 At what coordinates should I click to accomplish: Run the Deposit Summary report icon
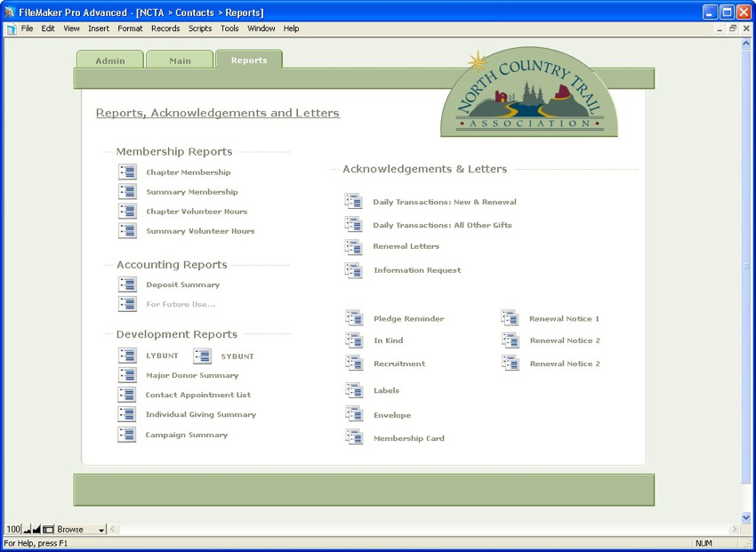click(127, 284)
